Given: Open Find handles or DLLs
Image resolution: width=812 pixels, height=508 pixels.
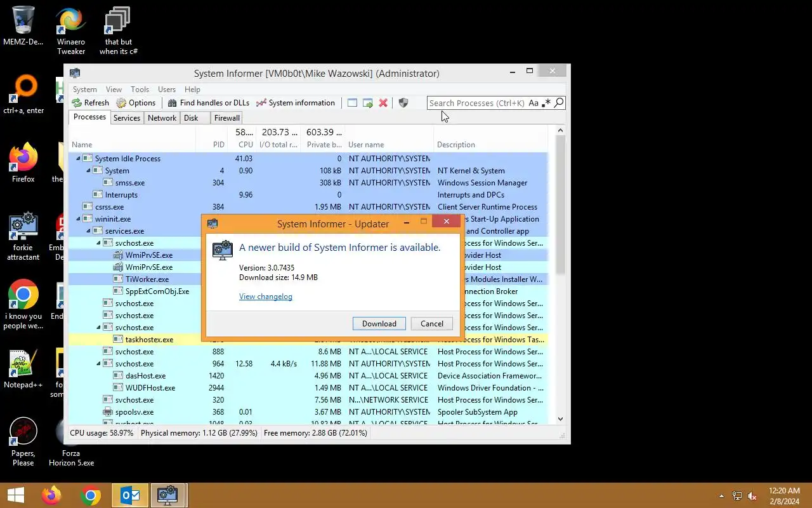Looking at the screenshot, I should [208, 103].
